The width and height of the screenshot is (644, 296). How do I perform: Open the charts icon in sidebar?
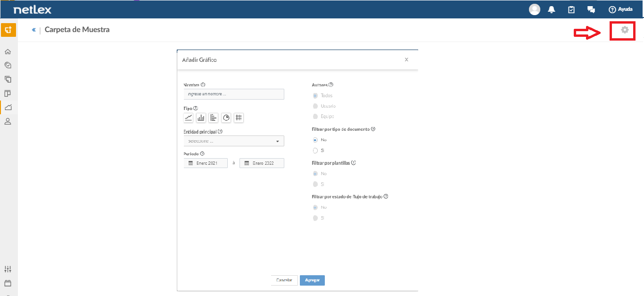click(8, 108)
